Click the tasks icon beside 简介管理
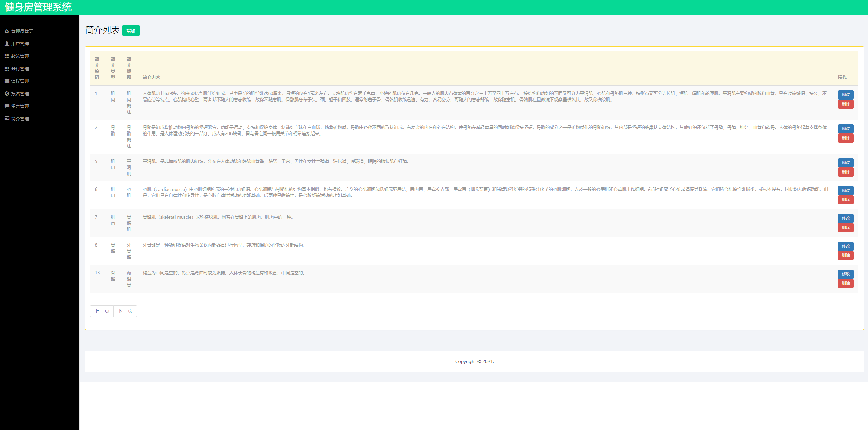 pos(7,118)
